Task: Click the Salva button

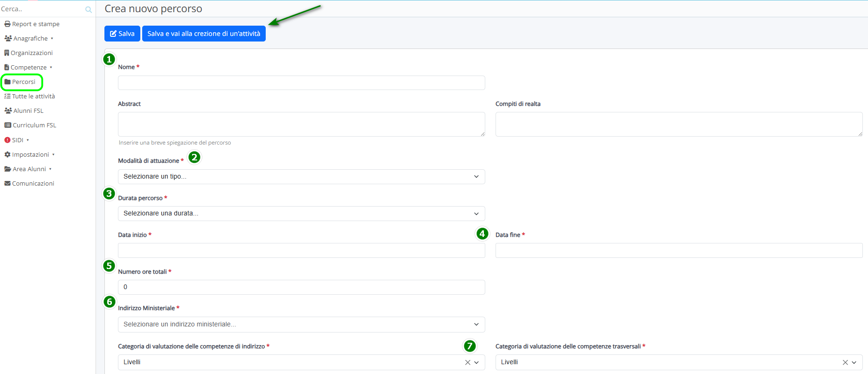Action: pyautogui.click(x=122, y=34)
